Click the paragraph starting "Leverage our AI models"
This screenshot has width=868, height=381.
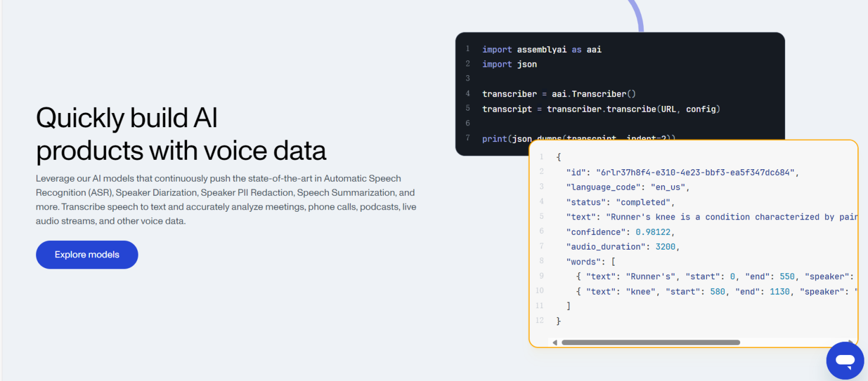pos(225,200)
